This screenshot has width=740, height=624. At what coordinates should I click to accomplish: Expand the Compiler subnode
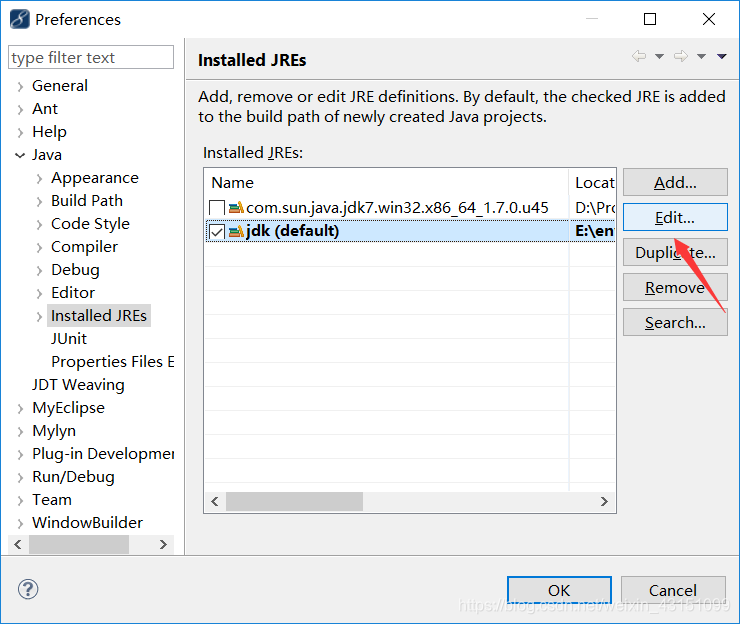coord(39,247)
